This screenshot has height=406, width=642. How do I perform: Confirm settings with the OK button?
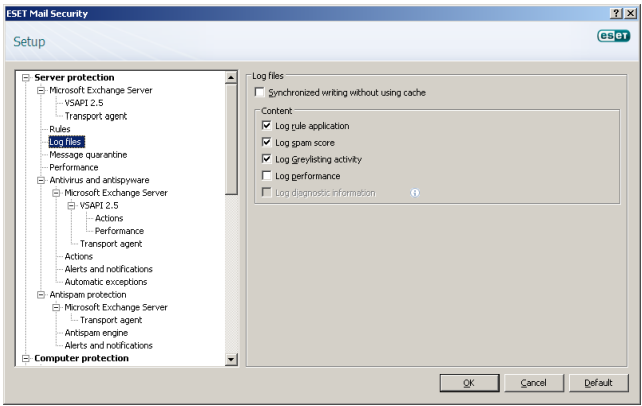469,383
